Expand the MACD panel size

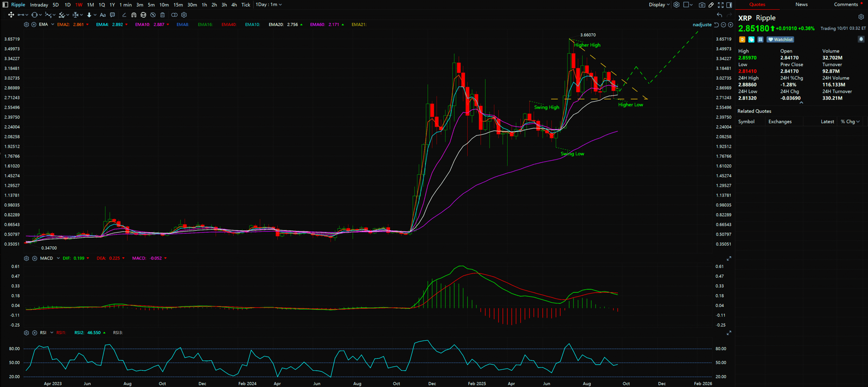pos(729,258)
